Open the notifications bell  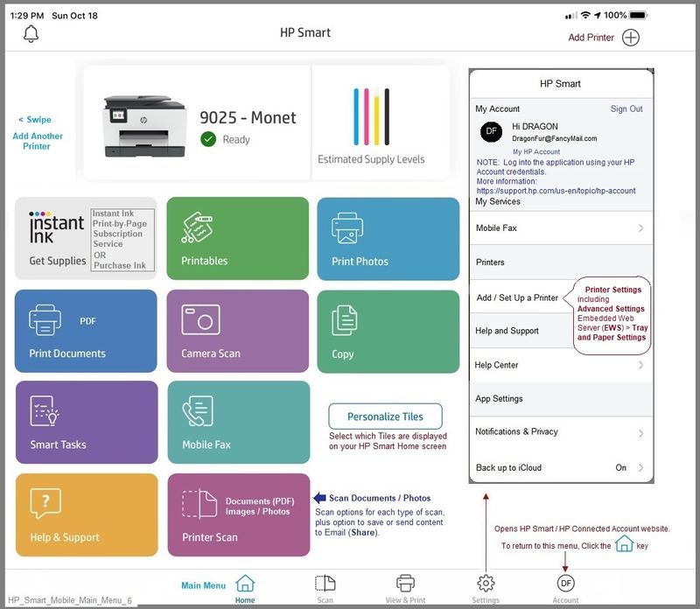click(31, 34)
